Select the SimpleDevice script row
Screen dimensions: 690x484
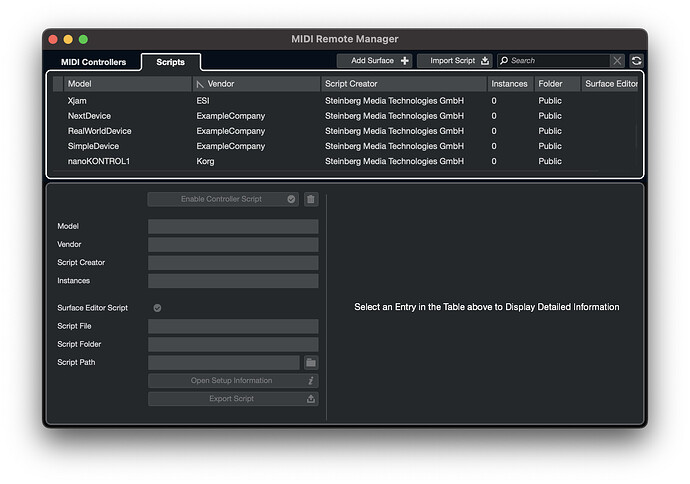[345, 146]
